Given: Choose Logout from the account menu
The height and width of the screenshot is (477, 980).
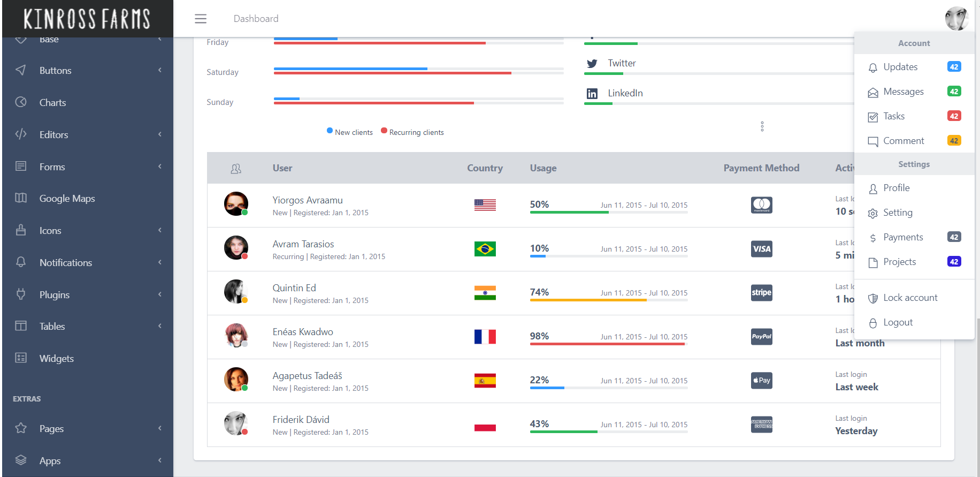Looking at the screenshot, I should pyautogui.click(x=898, y=322).
